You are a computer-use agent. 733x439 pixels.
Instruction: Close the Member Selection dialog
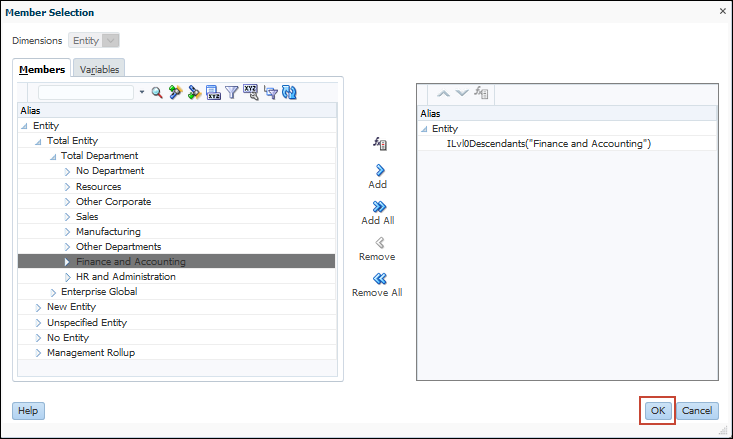(723, 11)
